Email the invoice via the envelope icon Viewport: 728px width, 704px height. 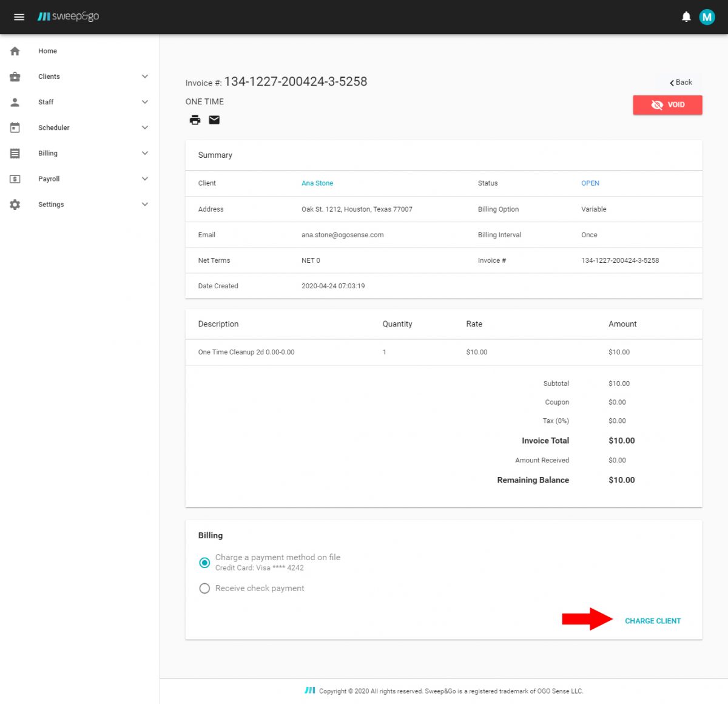click(x=214, y=120)
